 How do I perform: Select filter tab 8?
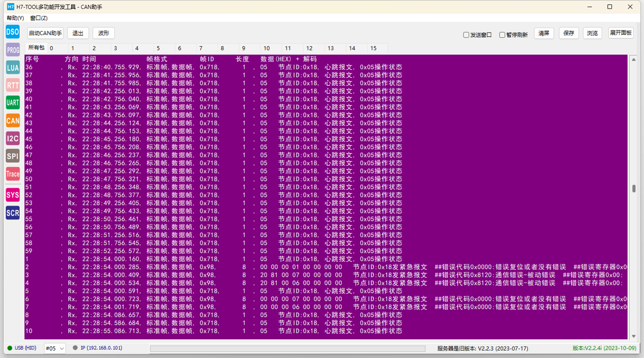click(222, 48)
